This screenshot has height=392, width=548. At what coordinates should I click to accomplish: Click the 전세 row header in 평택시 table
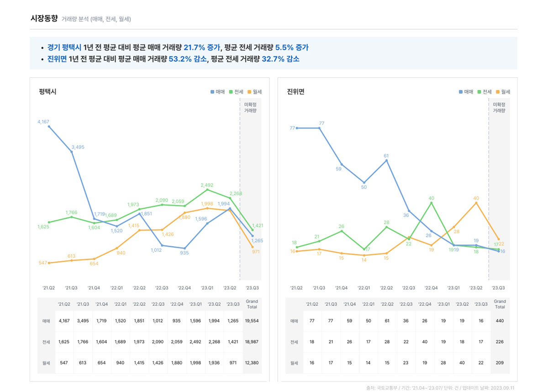click(47, 342)
